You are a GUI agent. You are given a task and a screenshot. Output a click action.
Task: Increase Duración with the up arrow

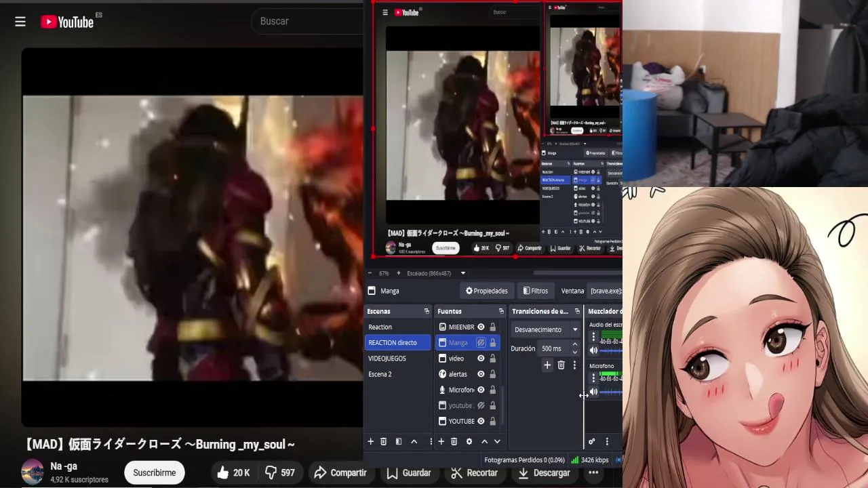575,344
